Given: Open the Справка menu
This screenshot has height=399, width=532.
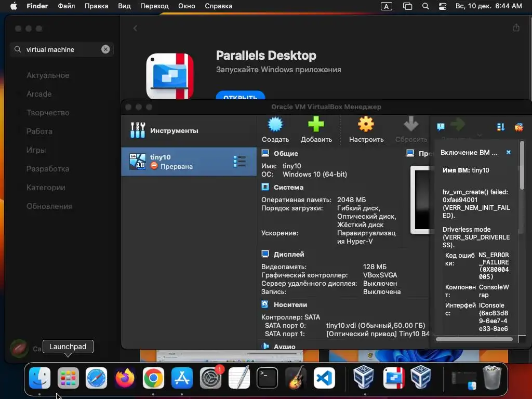Looking at the screenshot, I should pyautogui.click(x=219, y=6).
